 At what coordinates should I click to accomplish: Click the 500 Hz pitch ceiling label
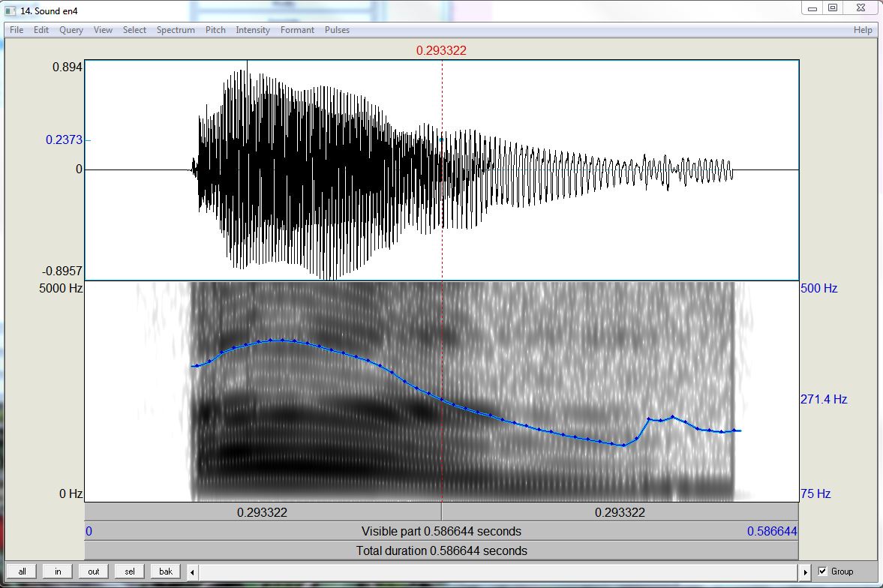(x=818, y=288)
